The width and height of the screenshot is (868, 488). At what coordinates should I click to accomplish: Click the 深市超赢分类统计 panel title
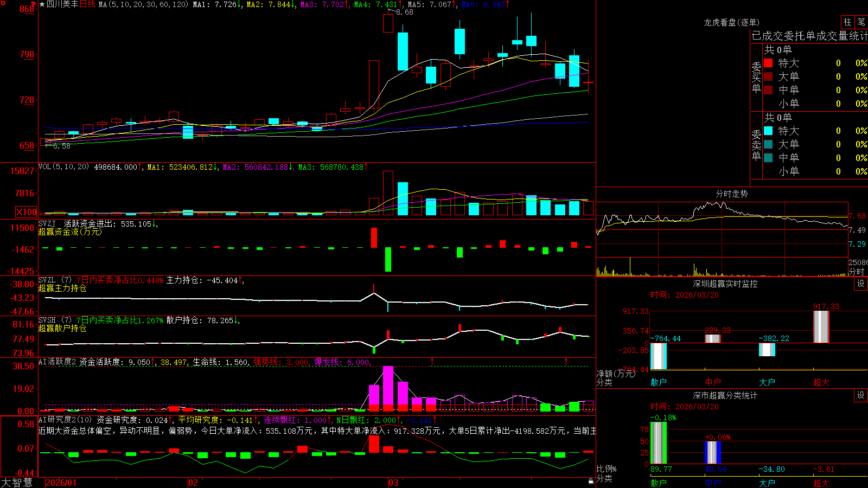click(725, 395)
